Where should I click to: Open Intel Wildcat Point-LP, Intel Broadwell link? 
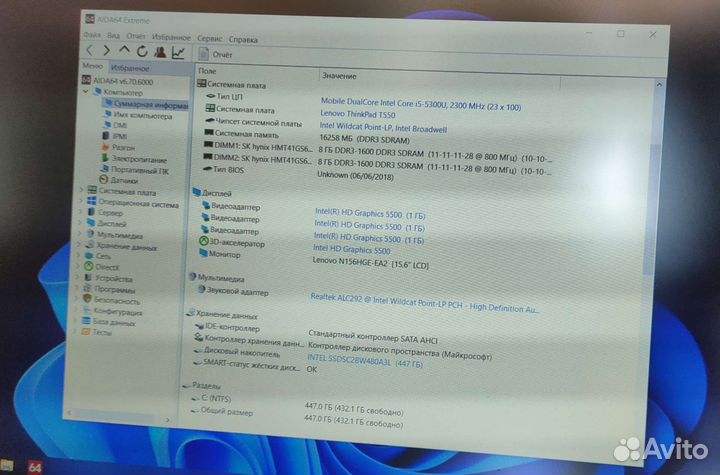point(383,127)
